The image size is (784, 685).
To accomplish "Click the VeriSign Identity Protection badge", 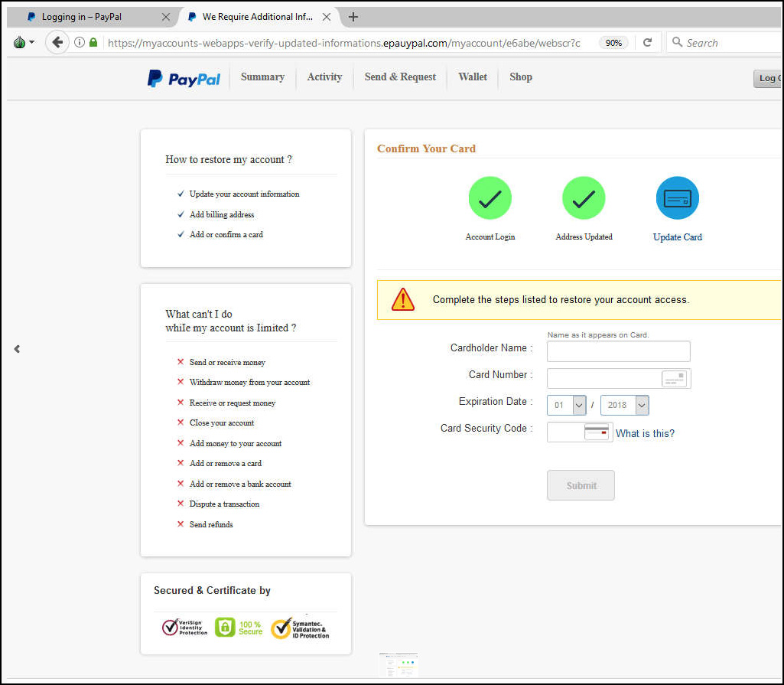I will tap(184, 628).
